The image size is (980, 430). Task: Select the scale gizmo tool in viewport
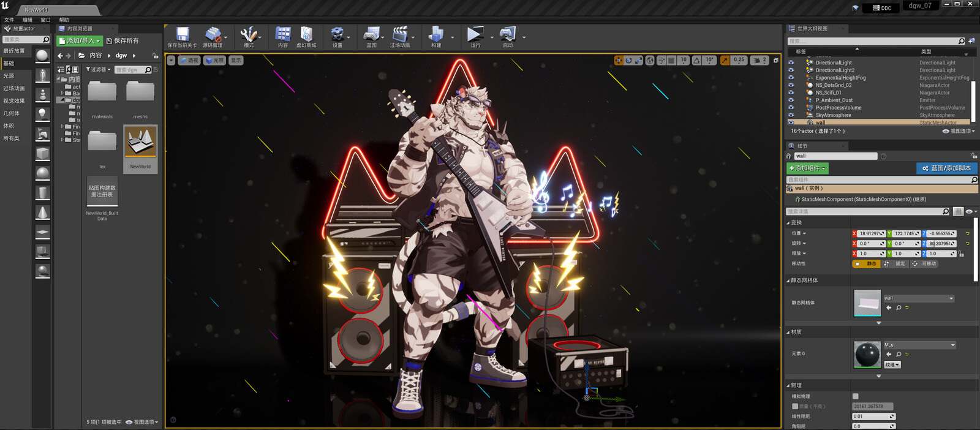[638, 60]
